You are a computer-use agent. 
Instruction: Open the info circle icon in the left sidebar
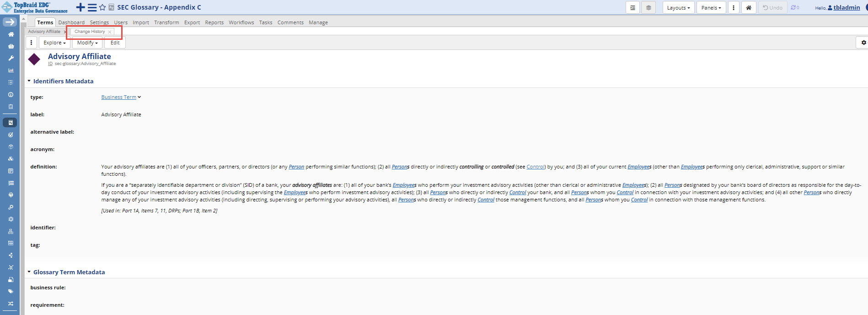11,95
